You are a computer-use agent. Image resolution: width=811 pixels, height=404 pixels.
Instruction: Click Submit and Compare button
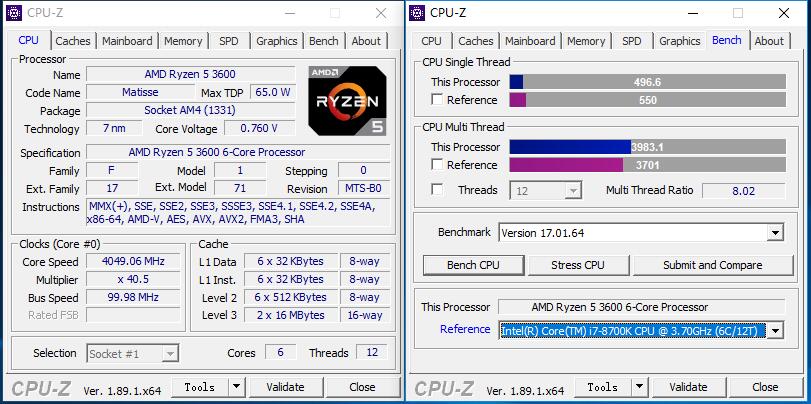[x=713, y=265]
